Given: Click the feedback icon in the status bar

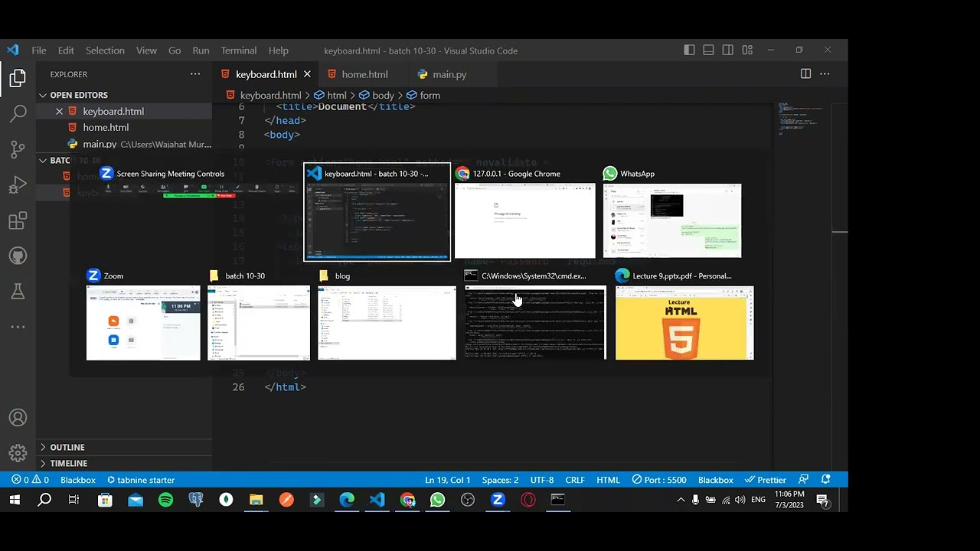Looking at the screenshot, I should 804,480.
